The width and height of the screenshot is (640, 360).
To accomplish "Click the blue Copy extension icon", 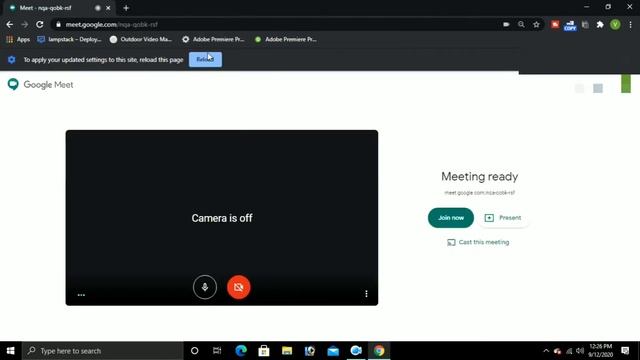I will coord(570,25).
